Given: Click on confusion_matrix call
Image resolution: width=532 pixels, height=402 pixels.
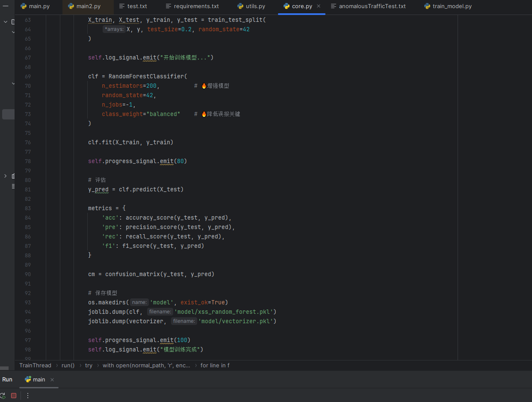Looking at the screenshot, I should point(133,274).
